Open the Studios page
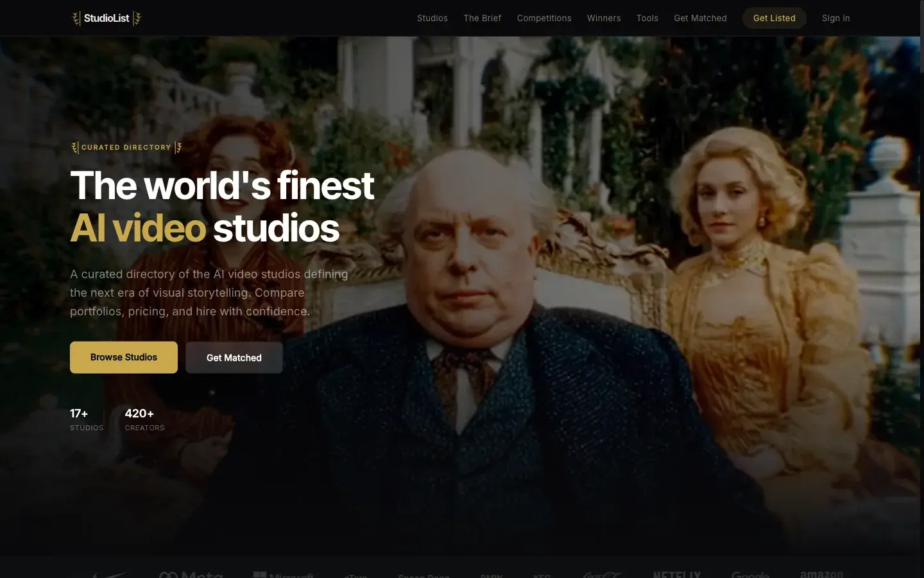924x578 pixels. pos(432,18)
